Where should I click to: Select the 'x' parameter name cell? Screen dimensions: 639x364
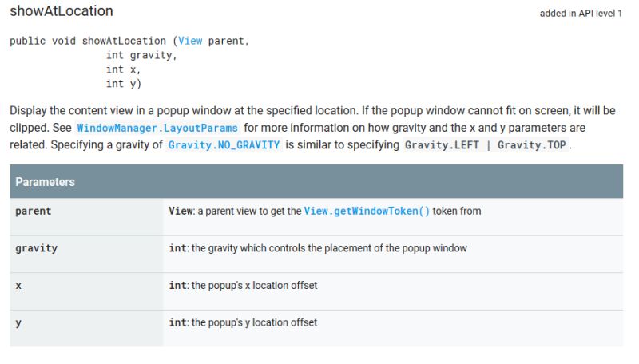[x=18, y=285]
